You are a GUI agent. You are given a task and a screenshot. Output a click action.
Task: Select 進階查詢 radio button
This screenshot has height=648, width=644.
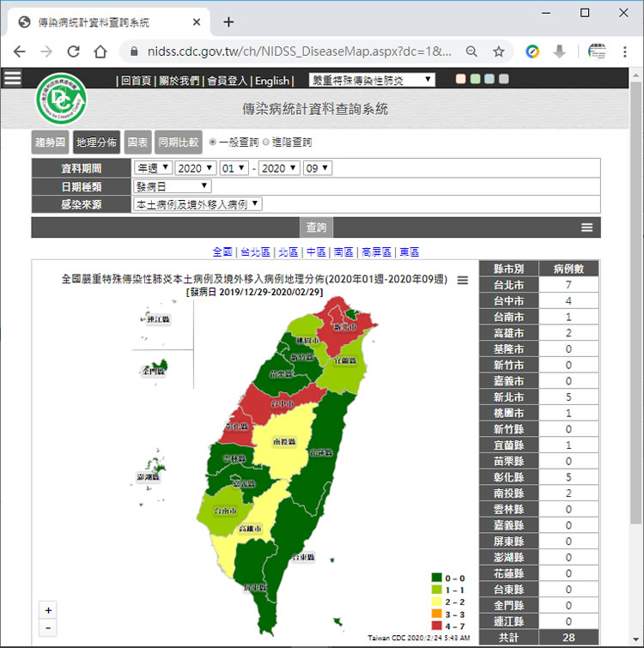point(265,142)
